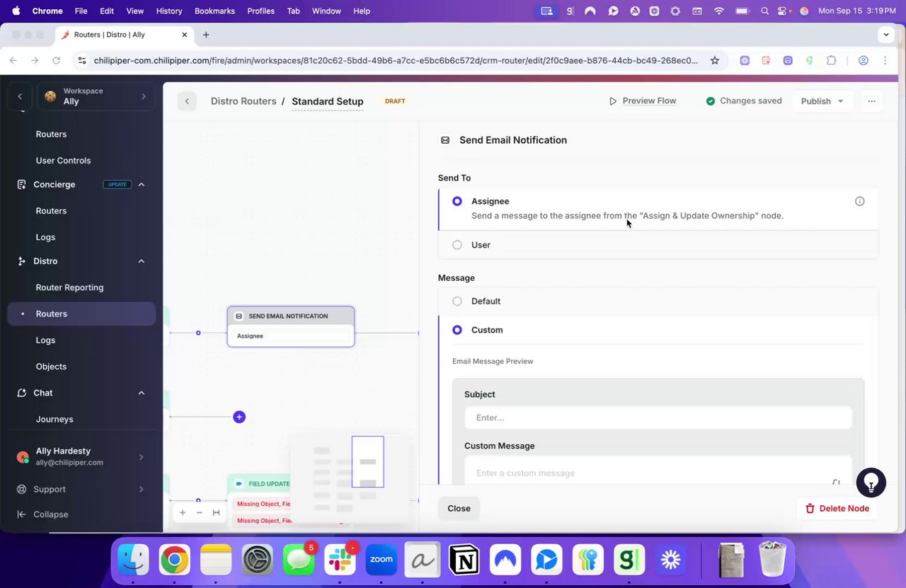Screen dimensions: 906x588
Task: Expand the Ally Hardesty account chevron
Action: (142, 457)
